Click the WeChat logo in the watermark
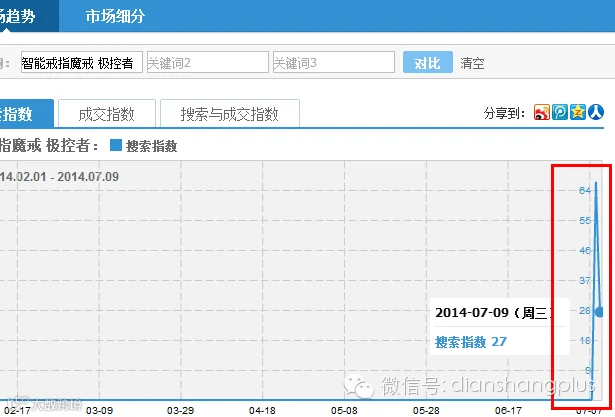Viewport: 615px width, 417px height. (x=358, y=386)
